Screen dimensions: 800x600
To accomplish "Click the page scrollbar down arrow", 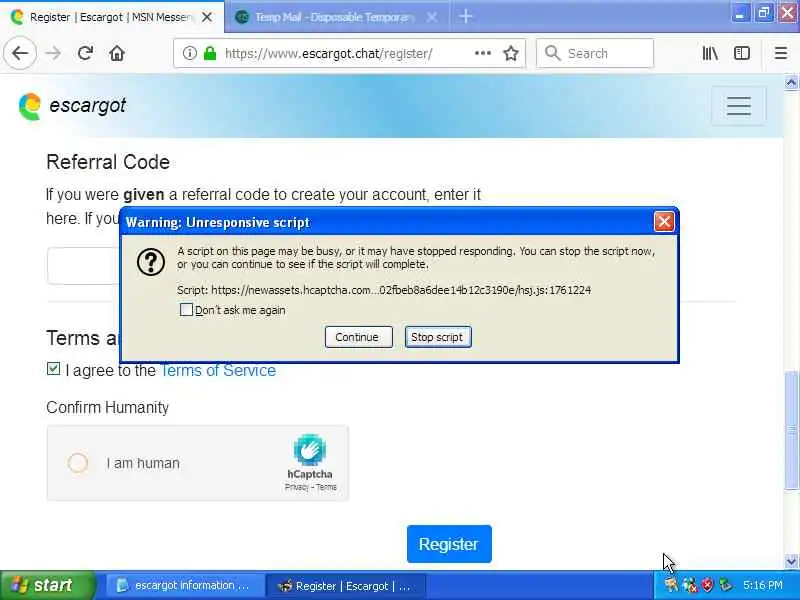I will click(791, 561).
